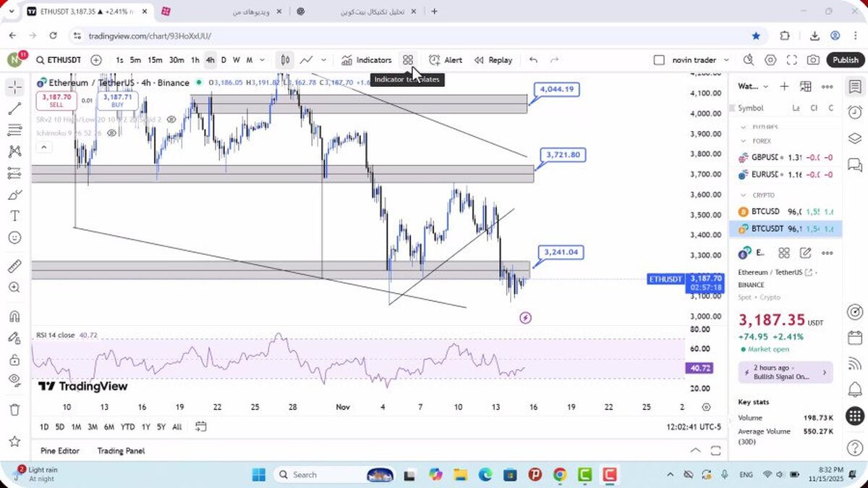Select the trend line drawing tool
Image resolution: width=868 pixels, height=488 pixels.
coord(14,109)
